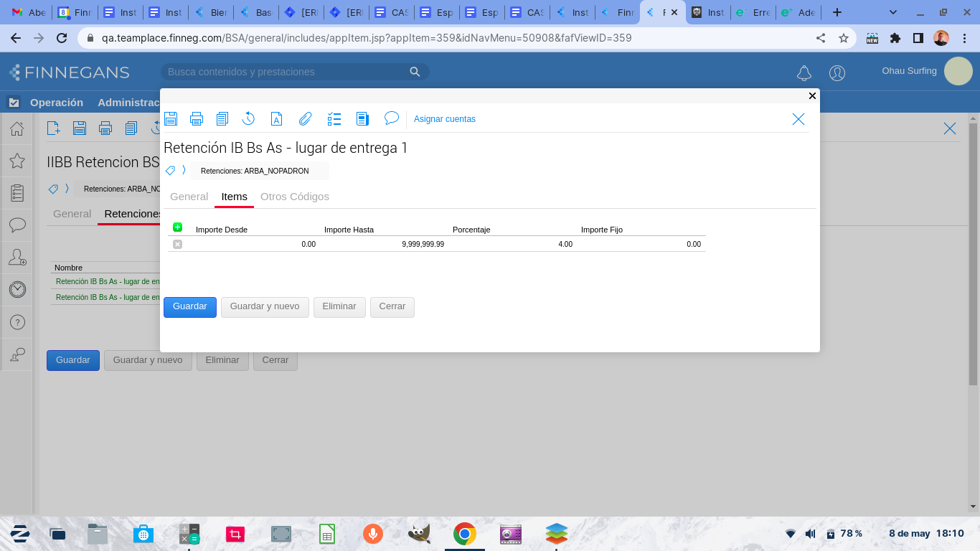Open the checklist icon in the dialog toolbar
Viewport: 980px width, 551px height.
coord(334,119)
